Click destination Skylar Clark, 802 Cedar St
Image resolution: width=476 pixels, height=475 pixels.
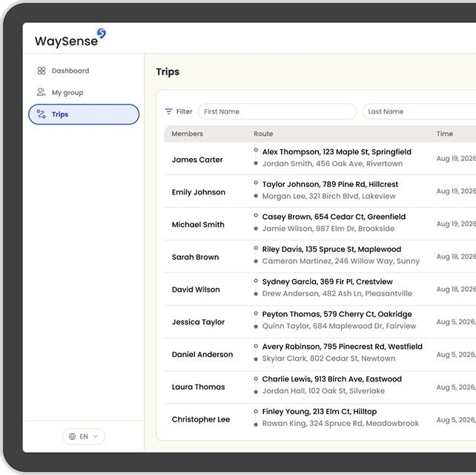coord(328,358)
